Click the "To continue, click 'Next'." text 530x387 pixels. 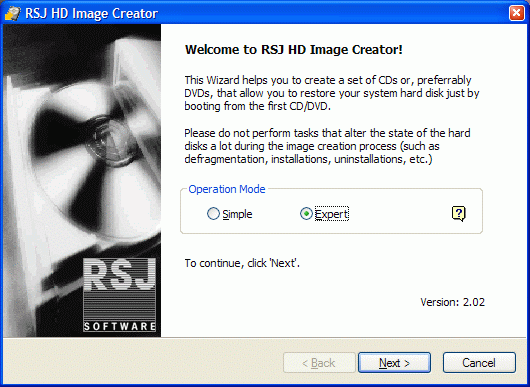coord(242,263)
